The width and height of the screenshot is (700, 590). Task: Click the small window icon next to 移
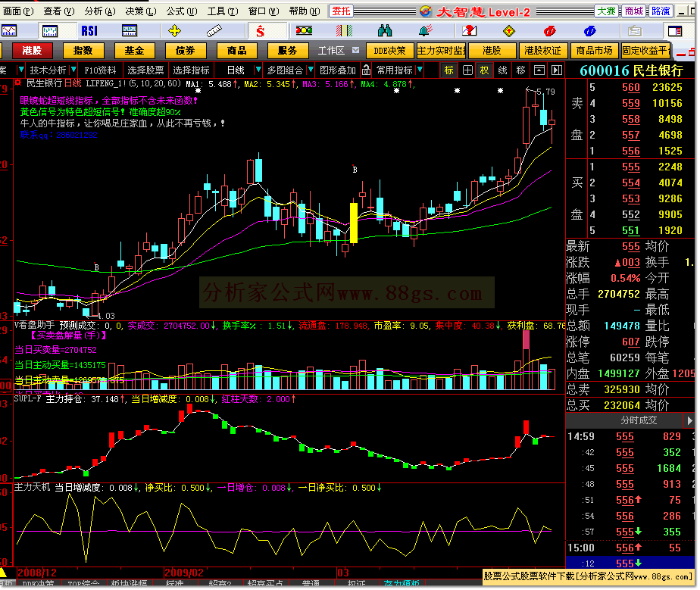point(539,70)
